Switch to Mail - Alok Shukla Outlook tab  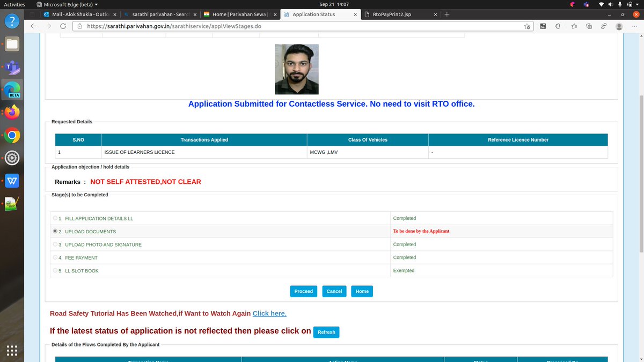coord(79,14)
